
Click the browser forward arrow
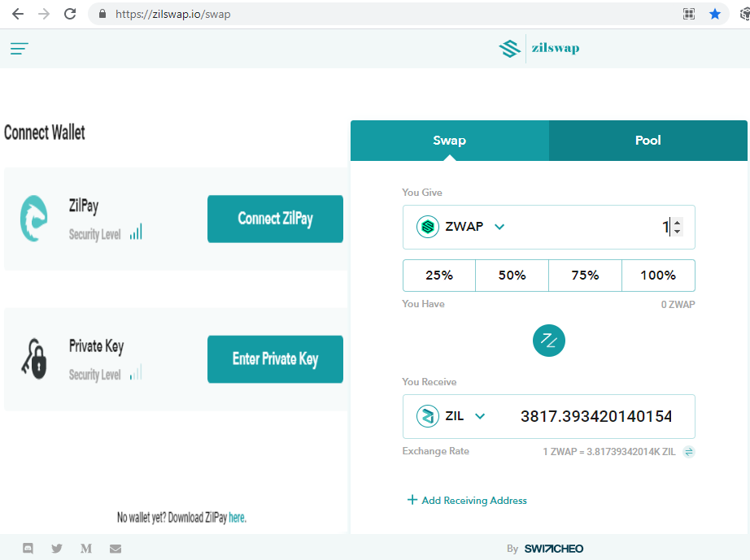[44, 14]
